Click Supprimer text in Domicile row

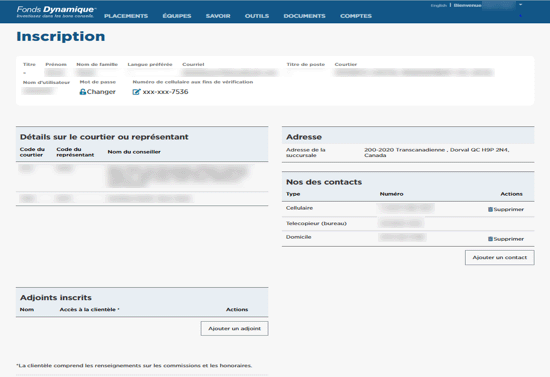(509, 239)
